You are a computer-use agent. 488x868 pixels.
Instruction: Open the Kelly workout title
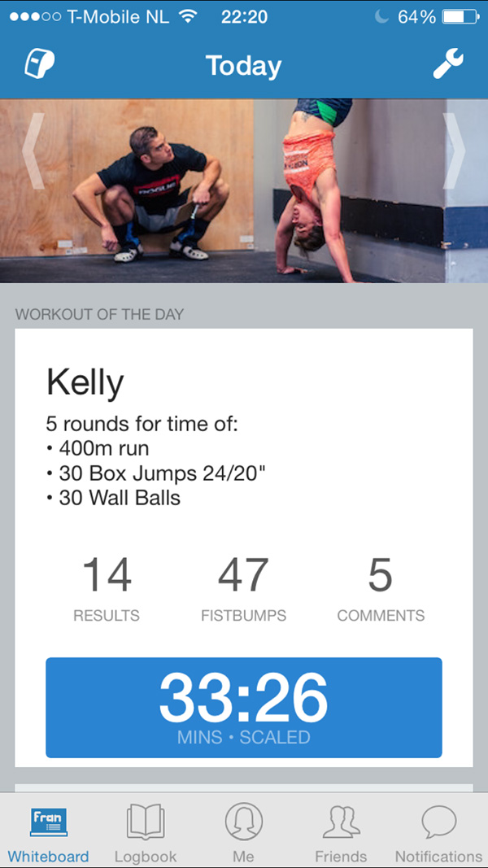[x=85, y=382]
